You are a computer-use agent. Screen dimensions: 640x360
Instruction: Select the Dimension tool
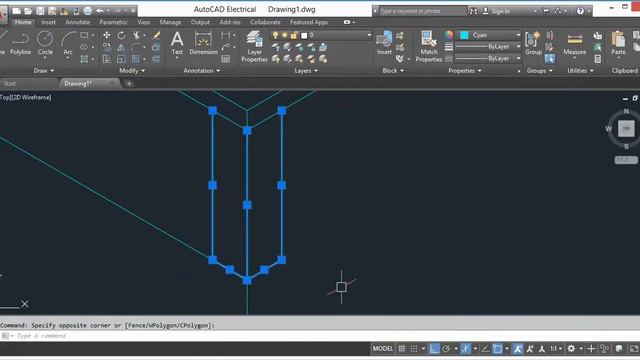203,44
